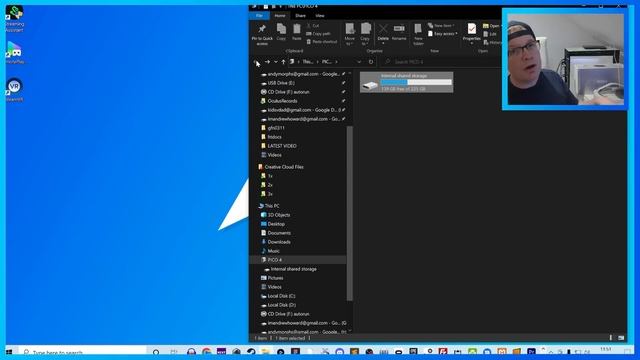Select Music under This PC
The width and height of the screenshot is (640, 360).
(273, 251)
